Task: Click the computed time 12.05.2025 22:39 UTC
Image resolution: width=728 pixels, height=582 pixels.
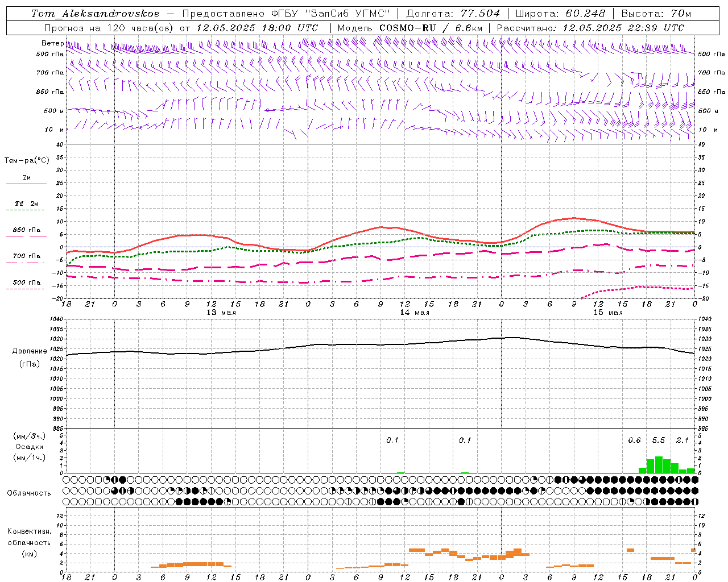Action: pos(623,28)
